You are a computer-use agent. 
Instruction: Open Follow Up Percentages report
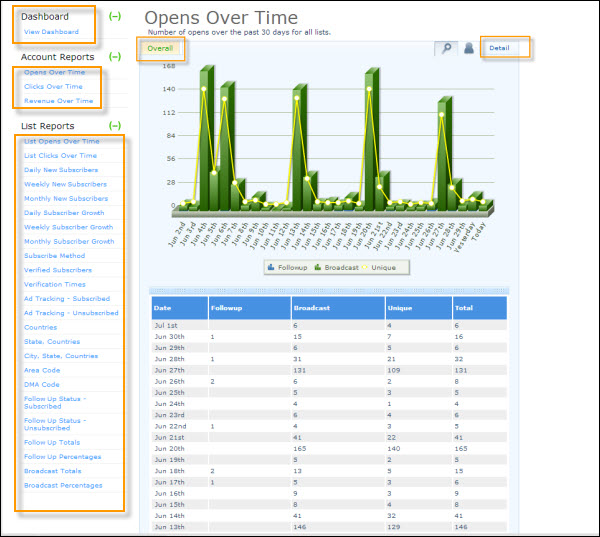pos(62,457)
